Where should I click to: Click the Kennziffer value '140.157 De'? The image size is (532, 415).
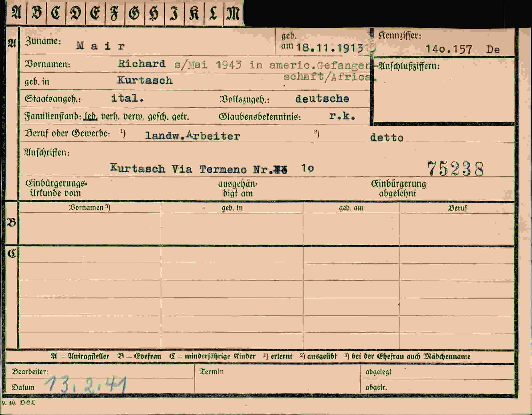463,49
